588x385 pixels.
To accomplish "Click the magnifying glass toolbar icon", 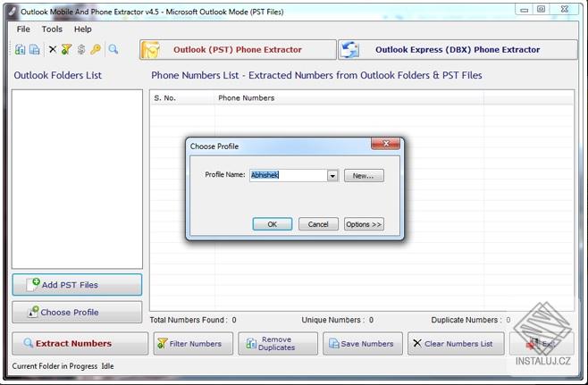I will click(x=113, y=49).
